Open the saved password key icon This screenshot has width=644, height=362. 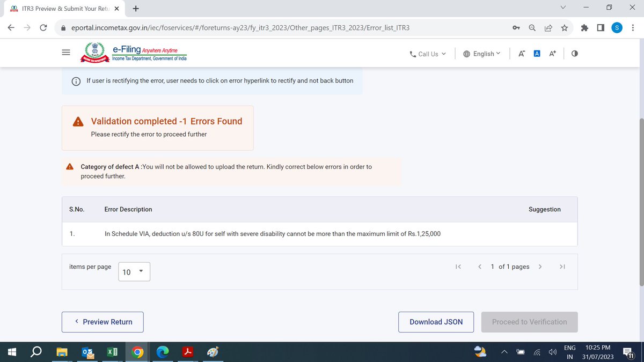(516, 28)
